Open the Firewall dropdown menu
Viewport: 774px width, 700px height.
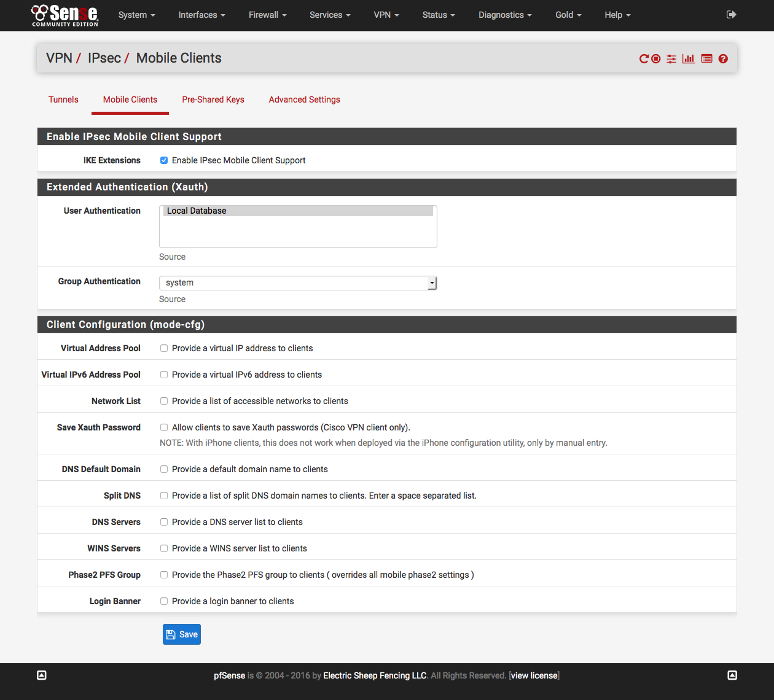coord(267,15)
